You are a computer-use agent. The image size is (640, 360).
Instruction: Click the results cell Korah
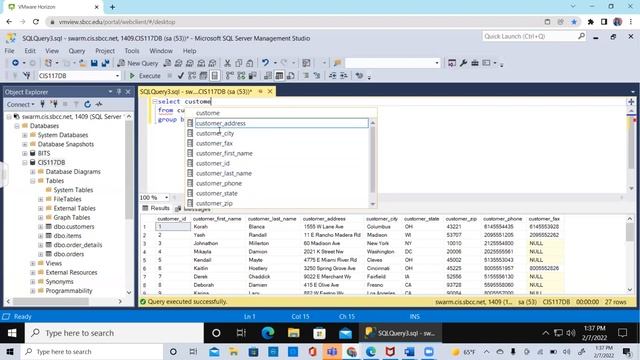click(x=201, y=227)
